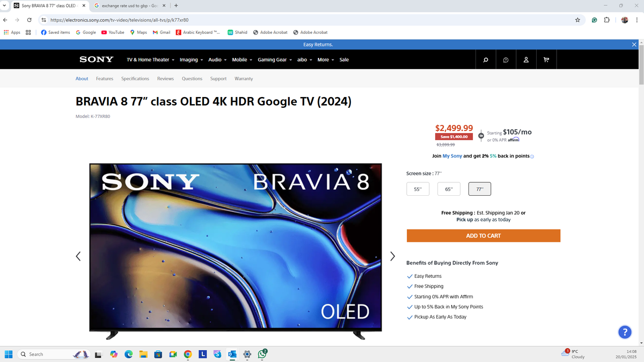
Task: Bookmark this page with the star icon
Action: point(577,20)
